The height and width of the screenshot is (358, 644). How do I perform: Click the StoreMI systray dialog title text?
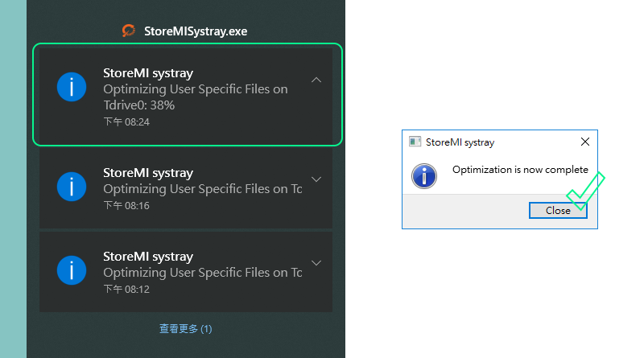click(460, 142)
